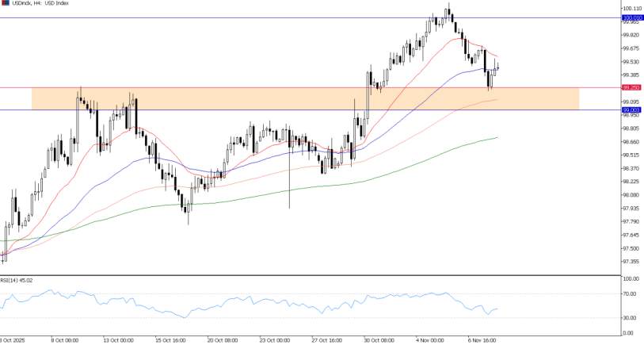Click the RSI 0.00 scale label
Image resolution: width=644 pixels, height=345 pixels.
coord(630,332)
